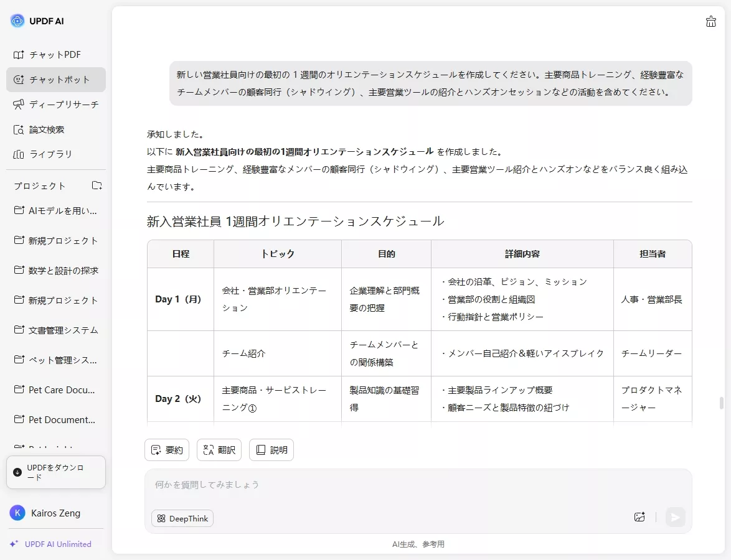Click the send message arrow icon

click(x=675, y=517)
